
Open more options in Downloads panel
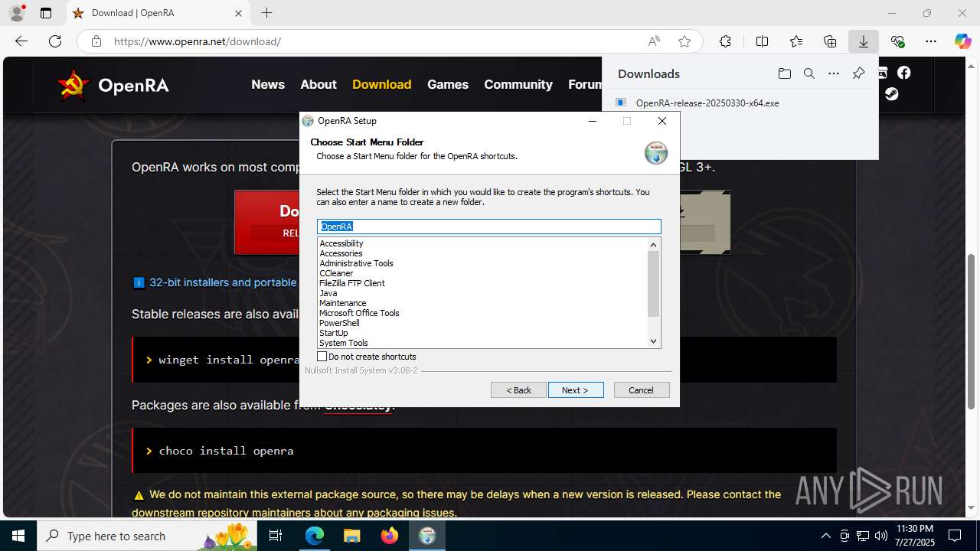834,73
